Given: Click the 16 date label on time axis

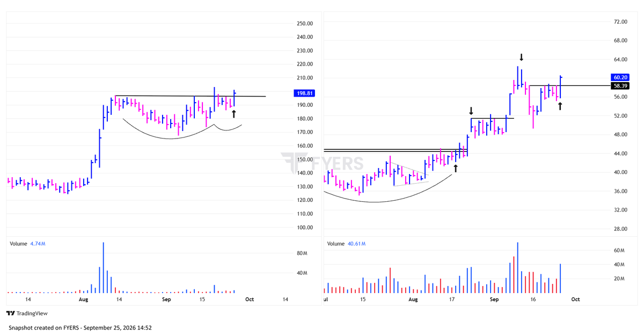Looking at the screenshot, I should tap(533, 299).
